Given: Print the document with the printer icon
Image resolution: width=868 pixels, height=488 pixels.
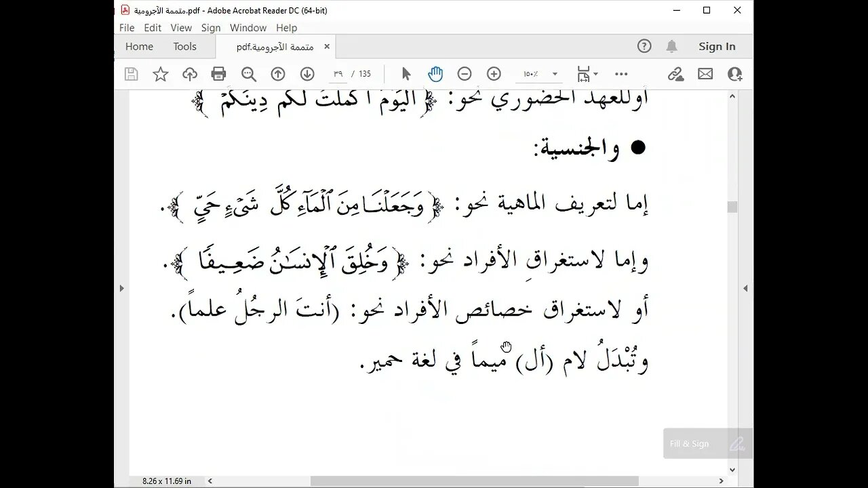Looking at the screenshot, I should coord(218,74).
